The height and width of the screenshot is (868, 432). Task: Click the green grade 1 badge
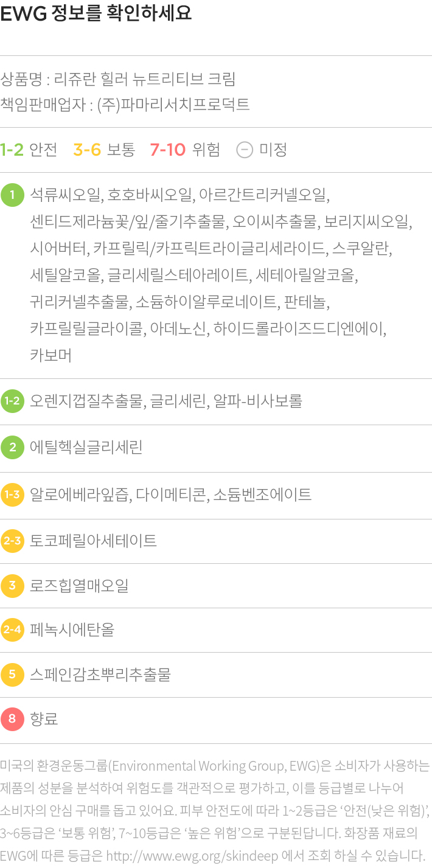point(12,195)
